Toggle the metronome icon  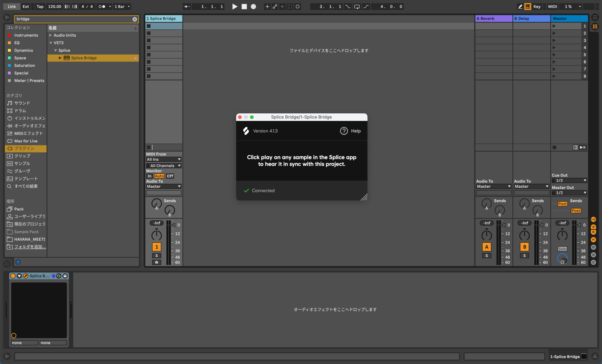point(102,6)
